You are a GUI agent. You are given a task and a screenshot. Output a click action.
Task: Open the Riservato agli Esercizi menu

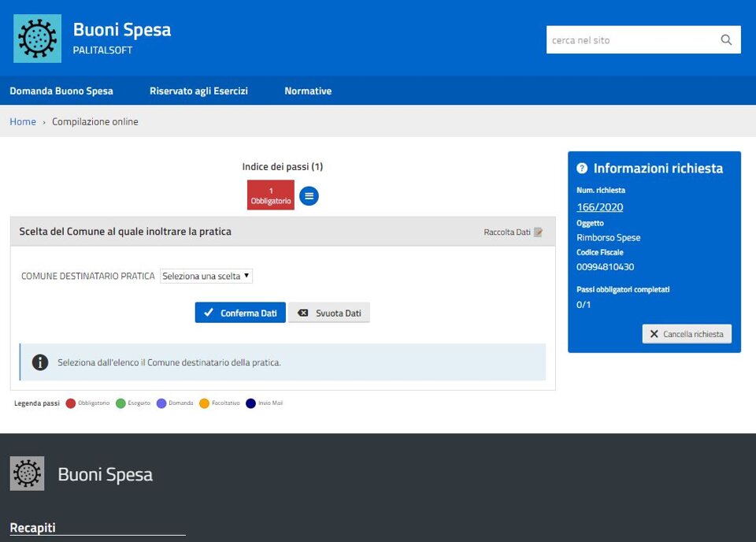pos(198,91)
